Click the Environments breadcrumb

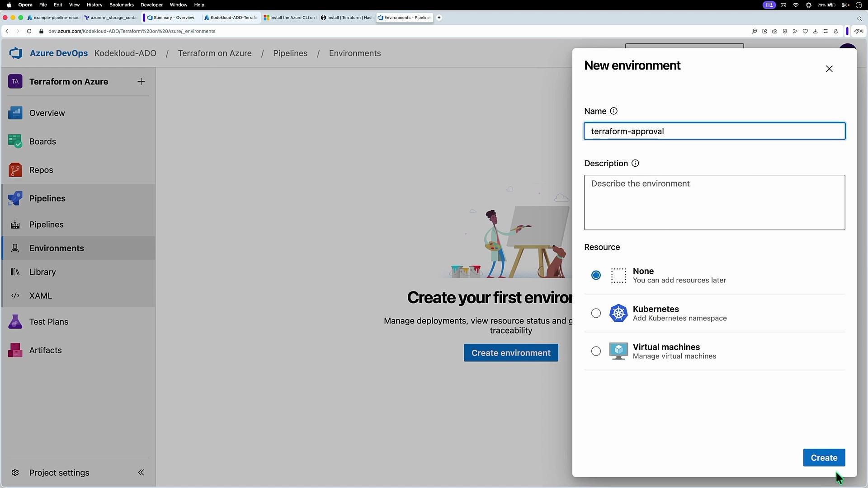[355, 53]
